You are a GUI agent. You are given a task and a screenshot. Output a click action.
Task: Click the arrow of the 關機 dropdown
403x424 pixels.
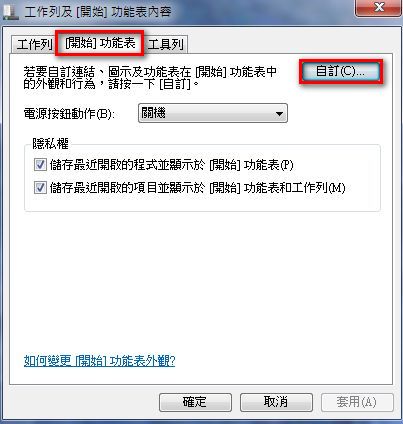[x=279, y=114]
